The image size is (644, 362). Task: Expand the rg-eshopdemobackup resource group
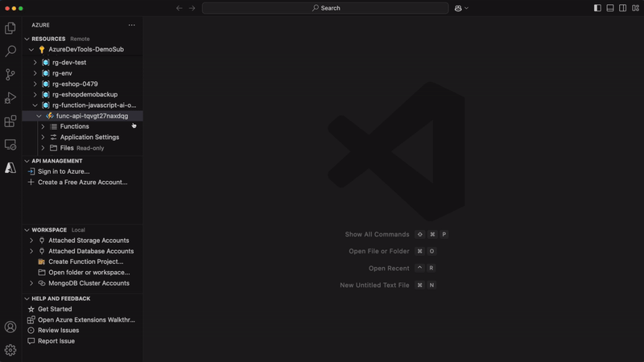pos(35,94)
